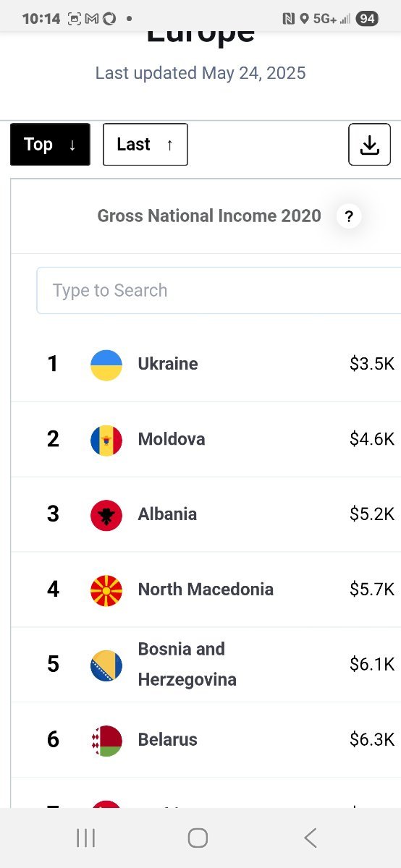Tap the Moldova flag icon
This screenshot has height=868, width=401.
coord(106,440)
